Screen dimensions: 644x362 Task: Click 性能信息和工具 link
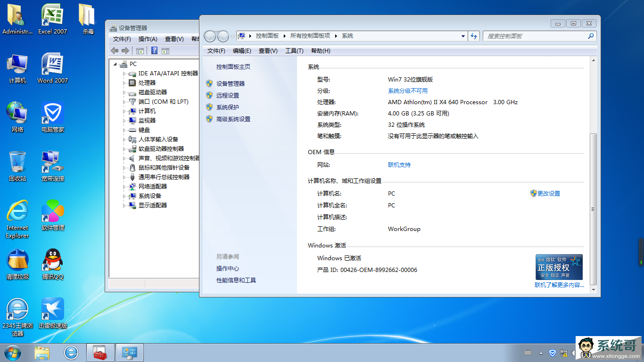(236, 280)
